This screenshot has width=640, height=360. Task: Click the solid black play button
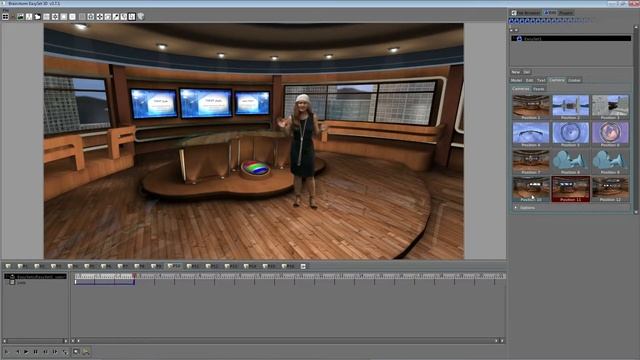coord(26,351)
